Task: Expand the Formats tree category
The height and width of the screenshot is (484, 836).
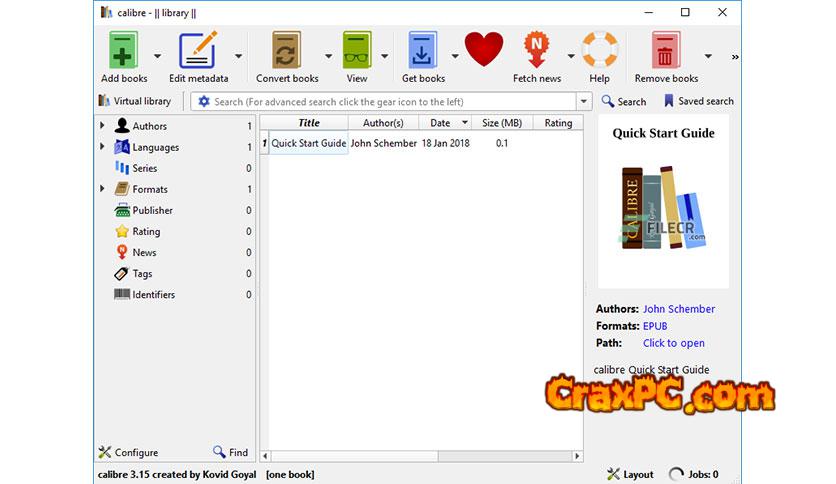Action: (x=102, y=189)
